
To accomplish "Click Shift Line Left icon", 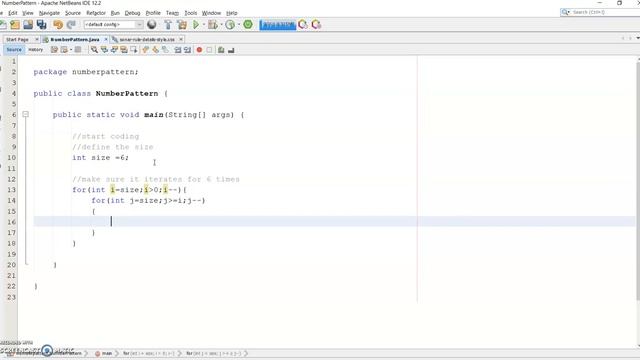I will coord(178,50).
